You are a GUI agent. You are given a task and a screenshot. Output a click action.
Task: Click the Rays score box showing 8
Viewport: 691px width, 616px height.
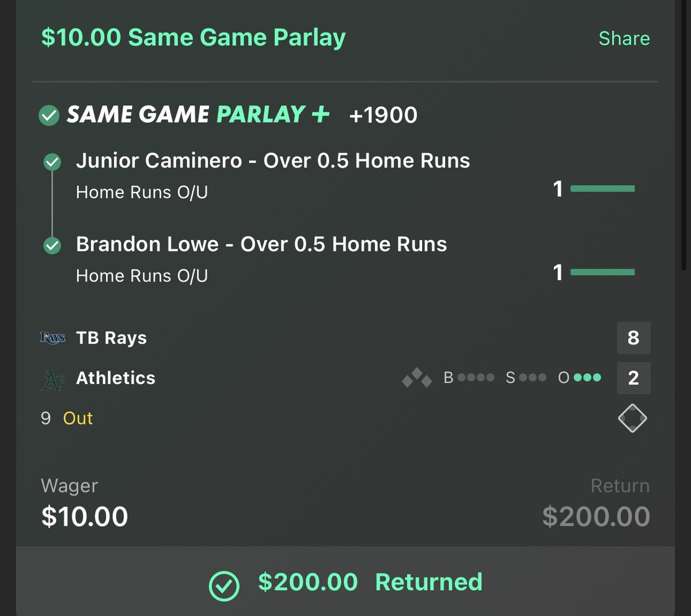[x=633, y=337]
